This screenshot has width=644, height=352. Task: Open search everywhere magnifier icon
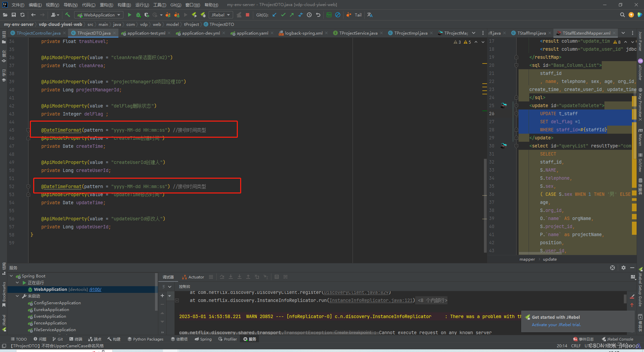[x=622, y=15]
